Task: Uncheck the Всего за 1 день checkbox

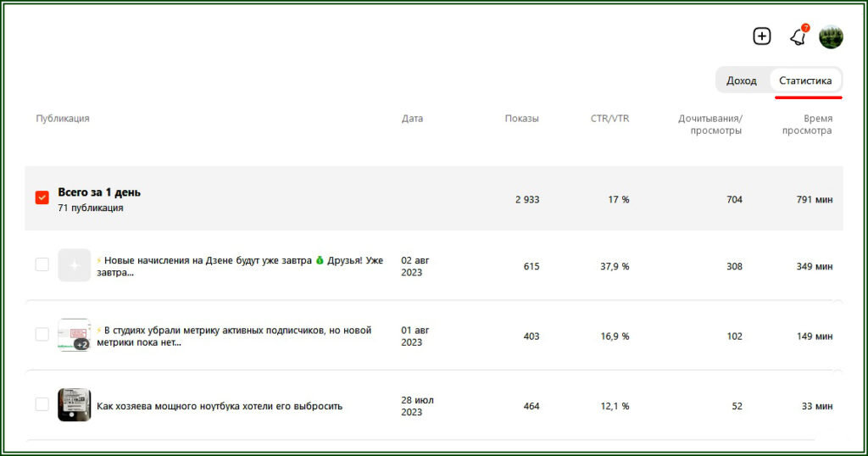Action: tap(42, 197)
